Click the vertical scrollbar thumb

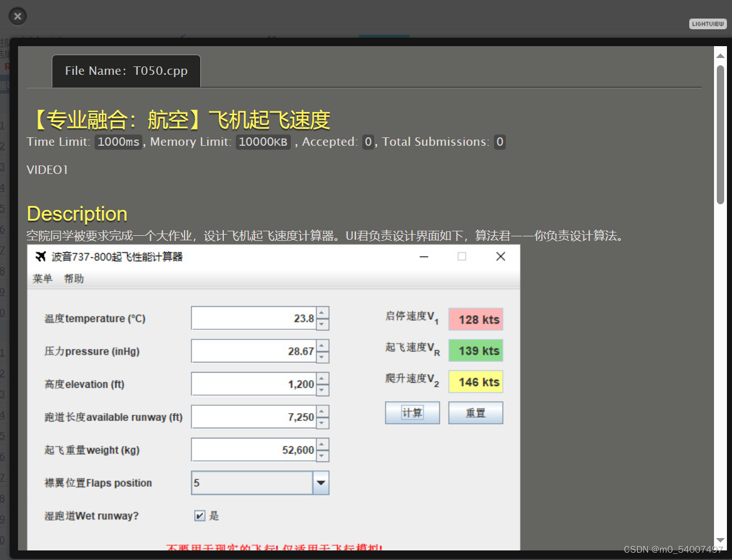pyautogui.click(x=720, y=135)
